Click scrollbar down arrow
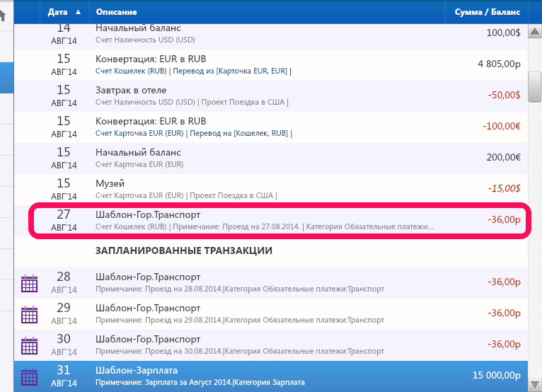 [x=535, y=384]
